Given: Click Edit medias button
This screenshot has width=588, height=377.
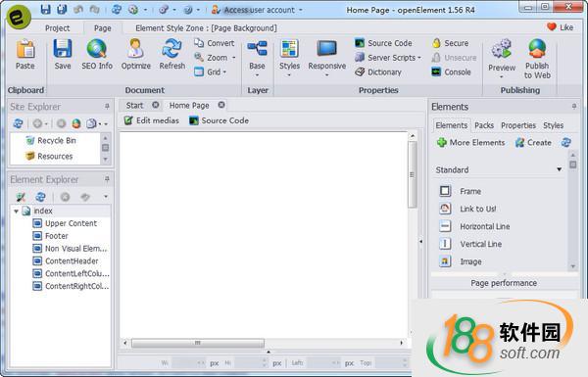Looking at the screenshot, I should point(152,120).
